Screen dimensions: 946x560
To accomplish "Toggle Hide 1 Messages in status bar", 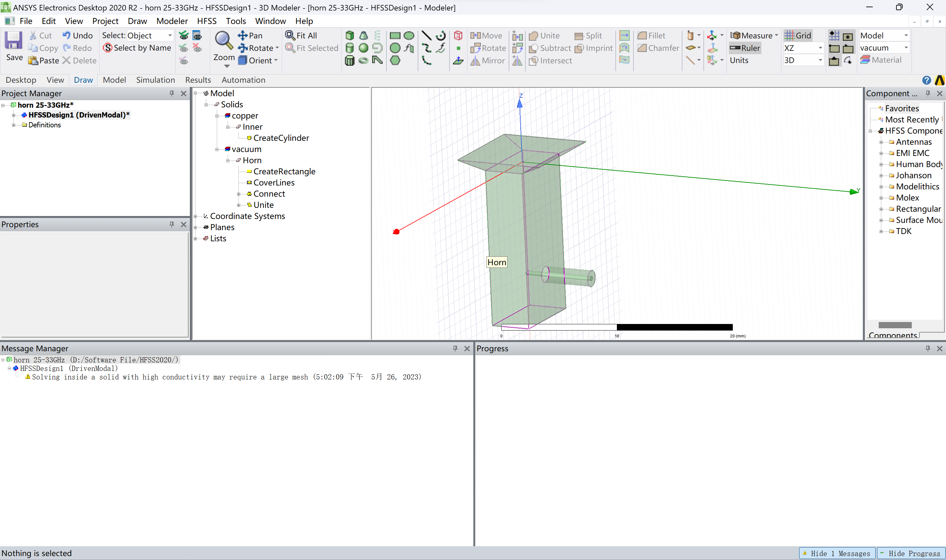I will coord(837,553).
